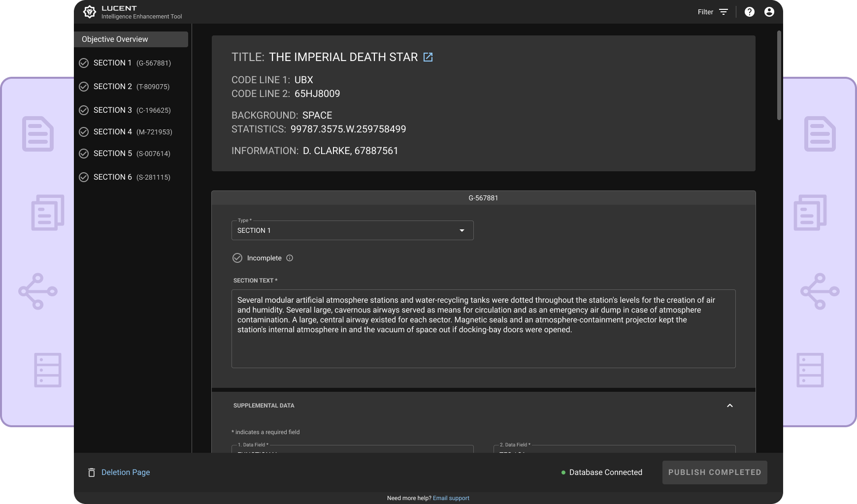Click the main content vertical scrollbar
Screen dimensions: 857x504
click(779, 75)
